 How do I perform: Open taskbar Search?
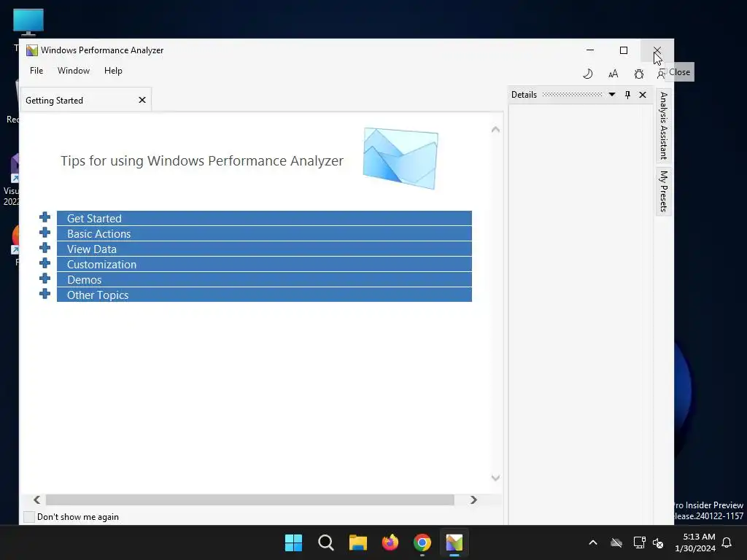[x=326, y=542]
